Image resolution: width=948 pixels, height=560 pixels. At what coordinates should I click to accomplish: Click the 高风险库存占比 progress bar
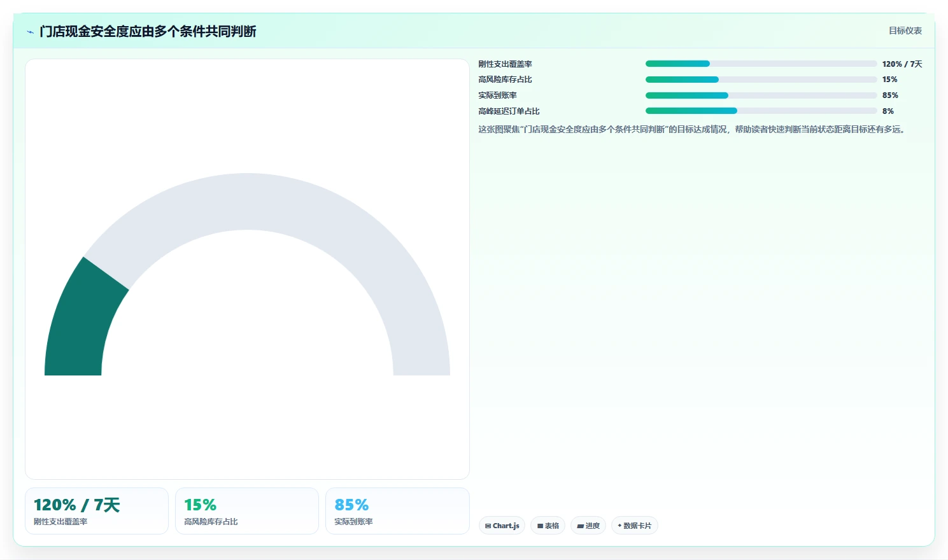pos(761,80)
